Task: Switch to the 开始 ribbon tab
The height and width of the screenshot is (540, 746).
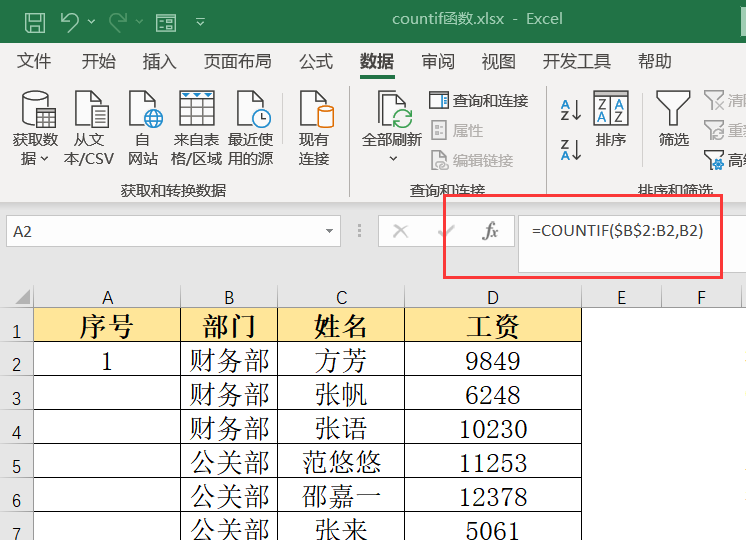Action: pos(98,61)
